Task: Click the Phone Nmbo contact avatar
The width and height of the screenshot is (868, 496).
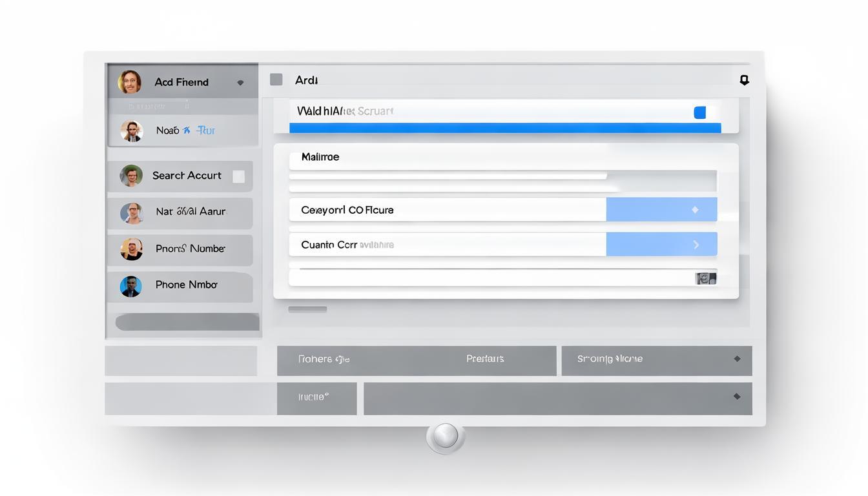Action: click(131, 285)
